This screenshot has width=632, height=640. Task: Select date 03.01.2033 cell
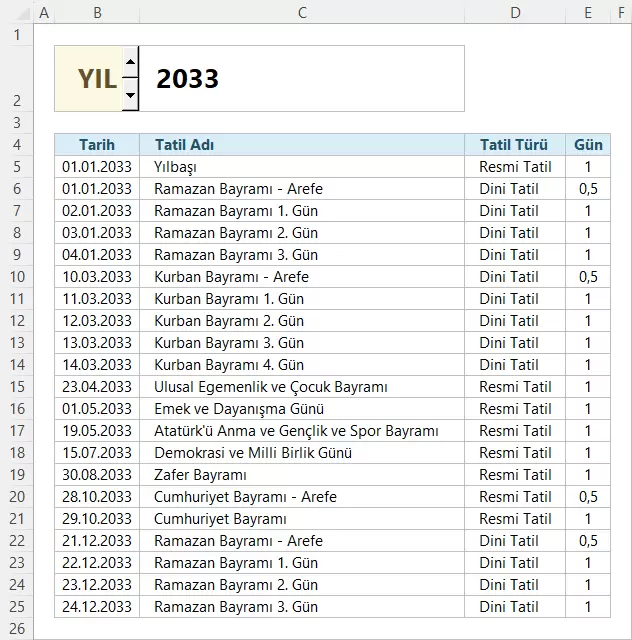(x=97, y=233)
